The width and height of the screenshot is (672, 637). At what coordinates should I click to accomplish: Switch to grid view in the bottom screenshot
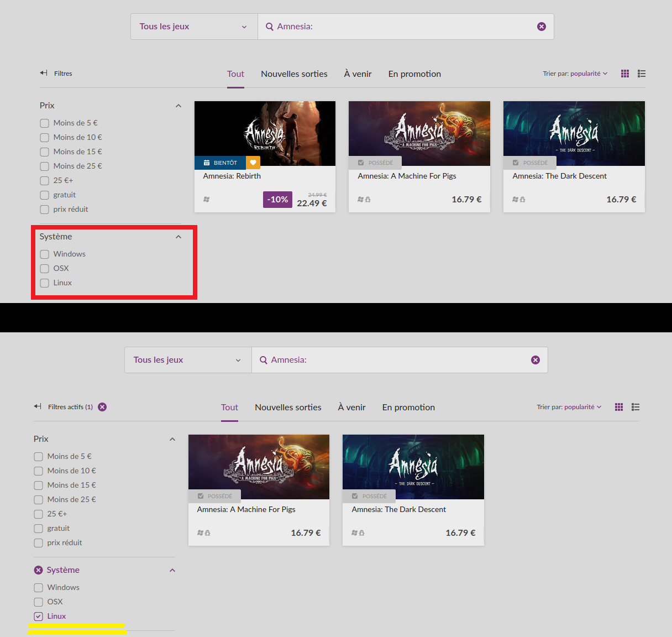click(x=619, y=407)
